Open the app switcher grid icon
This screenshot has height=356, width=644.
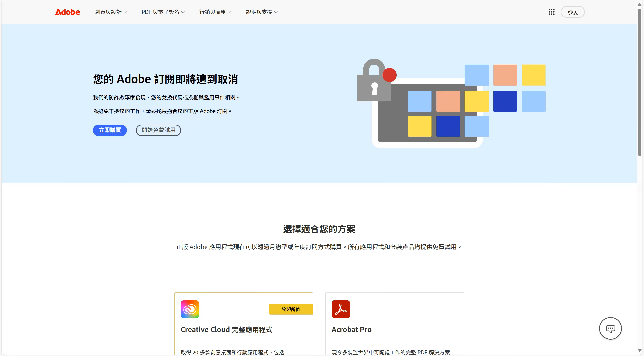[551, 12]
